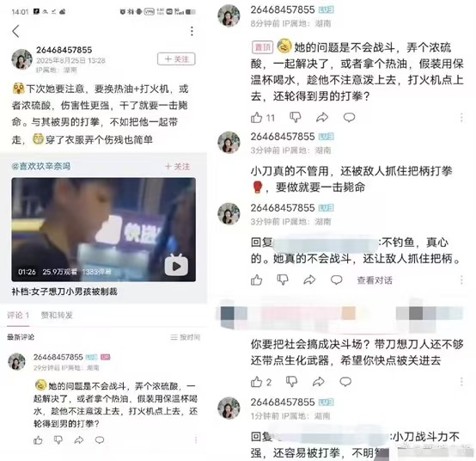The height and width of the screenshot is (461, 476).
Task: Like the comment with 2 likes
Action: pyautogui.click(x=257, y=382)
